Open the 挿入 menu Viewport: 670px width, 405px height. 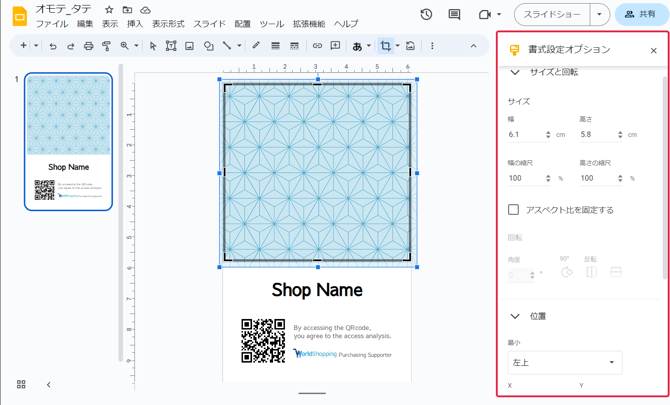click(135, 24)
